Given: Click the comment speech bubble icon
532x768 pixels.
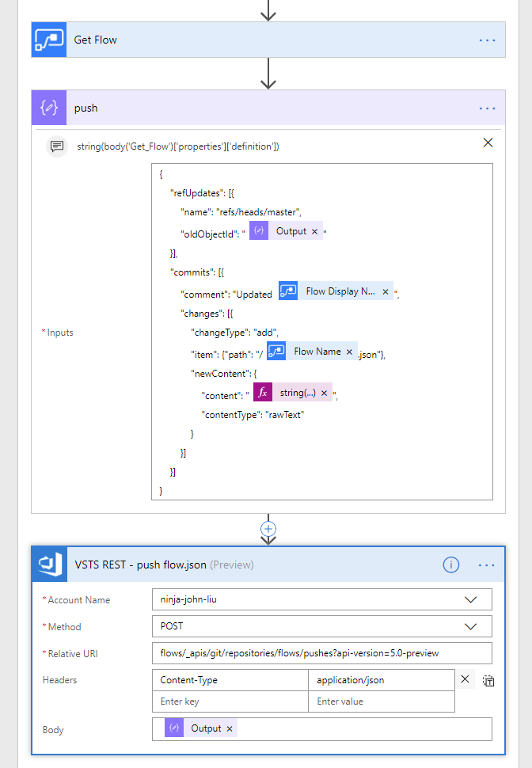Looking at the screenshot, I should pos(56,146).
